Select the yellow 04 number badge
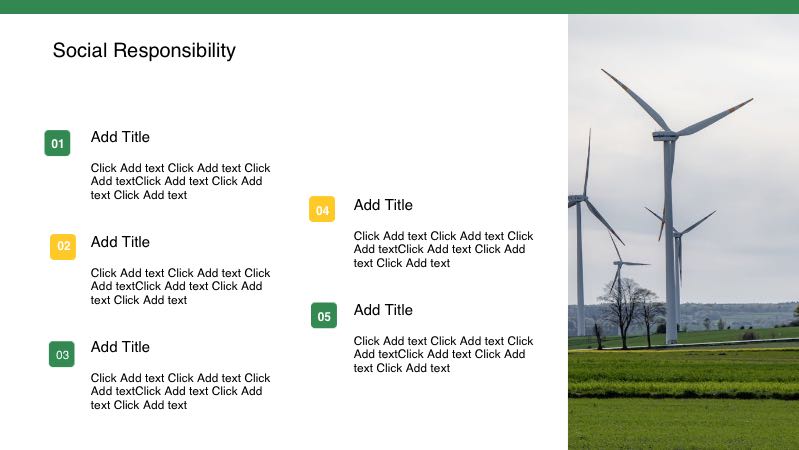 pyautogui.click(x=322, y=210)
